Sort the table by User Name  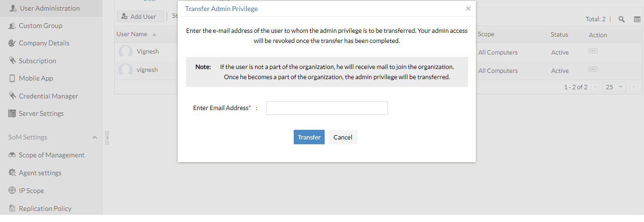click(x=132, y=35)
